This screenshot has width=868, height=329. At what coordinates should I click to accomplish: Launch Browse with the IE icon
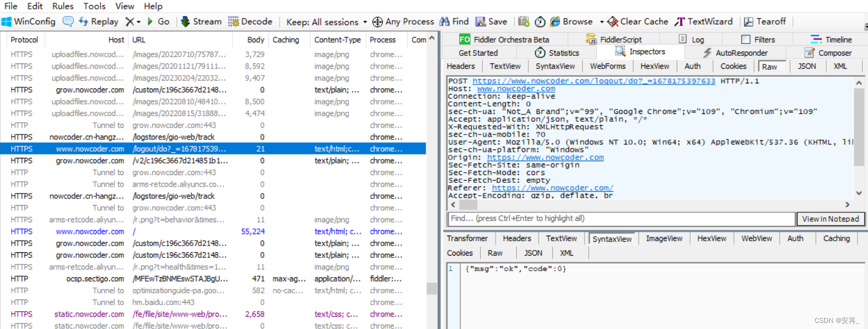pyautogui.click(x=571, y=22)
